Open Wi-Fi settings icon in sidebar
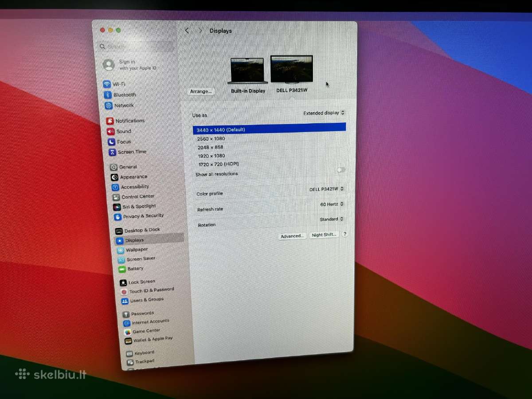 coord(107,84)
